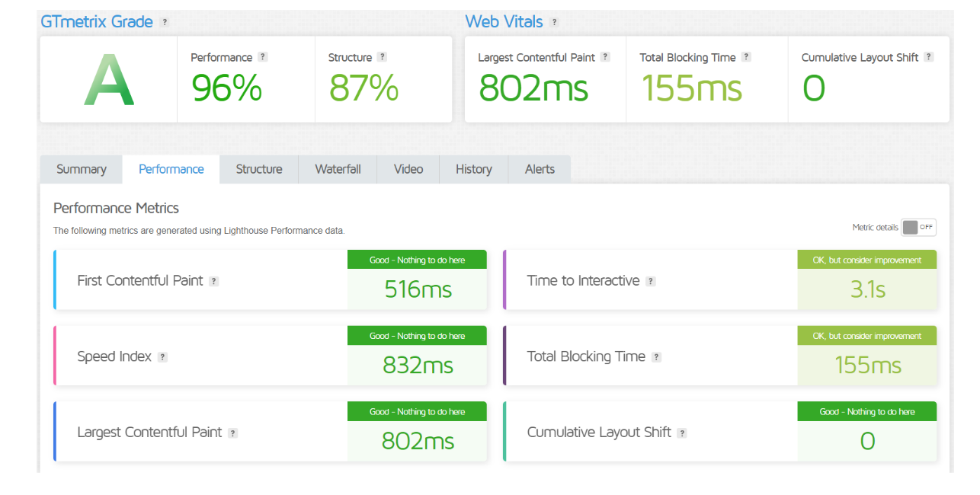Open the Structure score help icon

pyautogui.click(x=383, y=57)
